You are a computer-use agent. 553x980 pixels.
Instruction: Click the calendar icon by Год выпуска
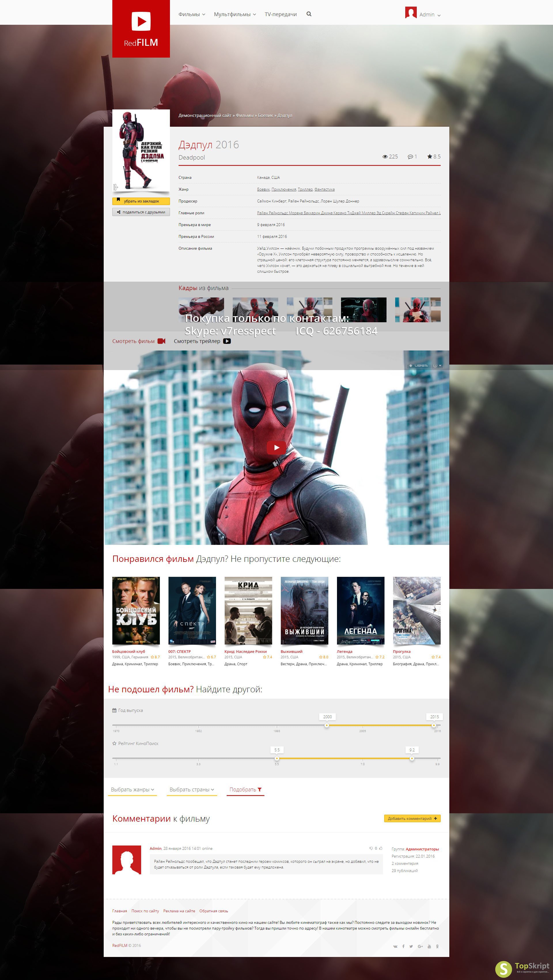point(114,710)
